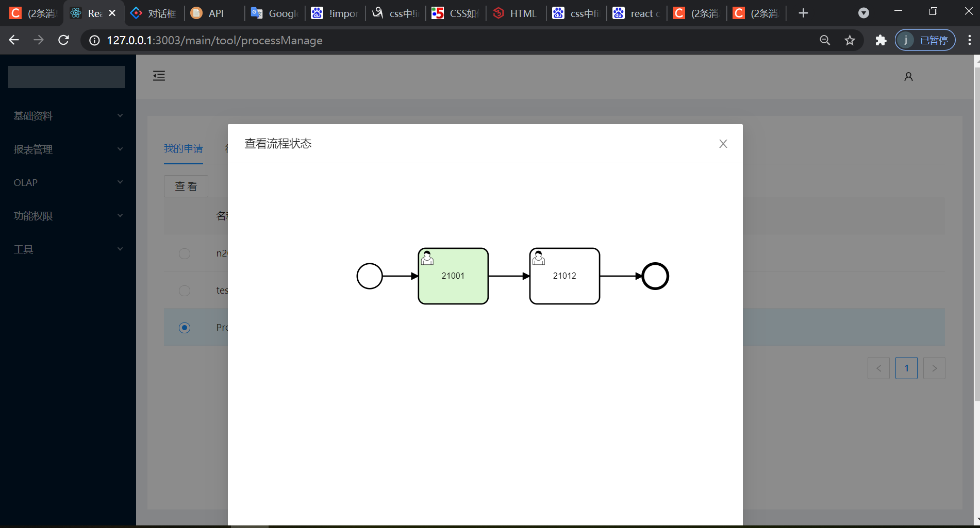Select the radio button in the n2 row
Screen dimensions: 980x528
click(184, 253)
